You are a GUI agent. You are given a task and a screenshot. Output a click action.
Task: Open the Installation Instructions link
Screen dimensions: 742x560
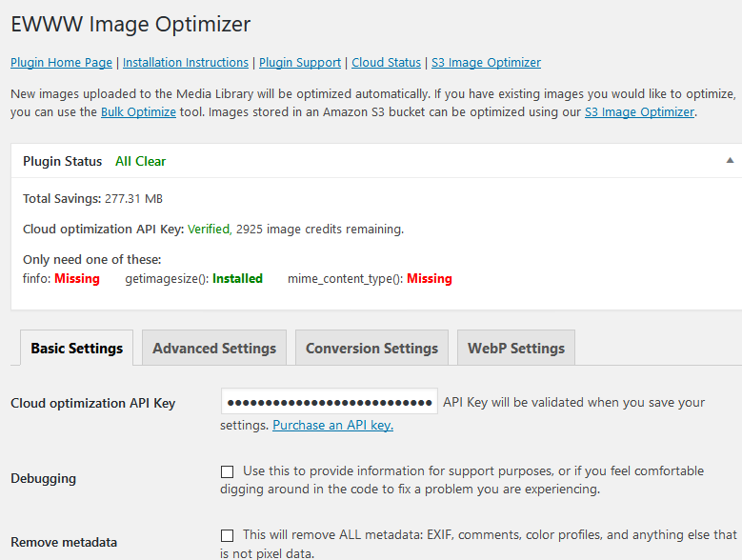[x=186, y=63]
